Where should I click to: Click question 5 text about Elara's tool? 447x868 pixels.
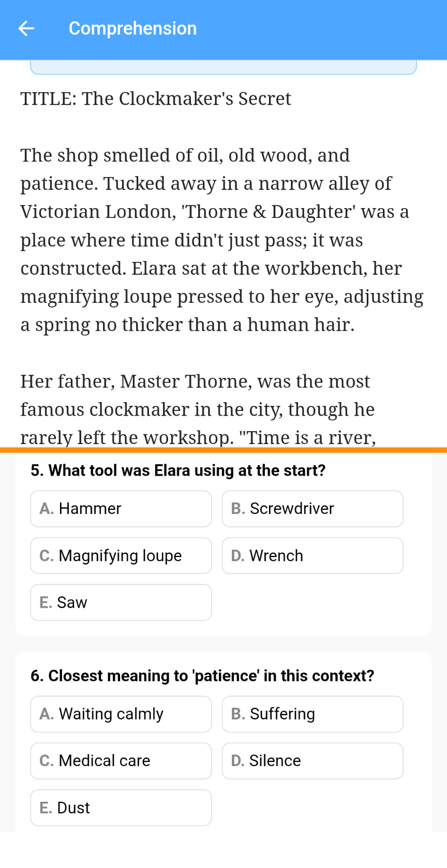178,470
